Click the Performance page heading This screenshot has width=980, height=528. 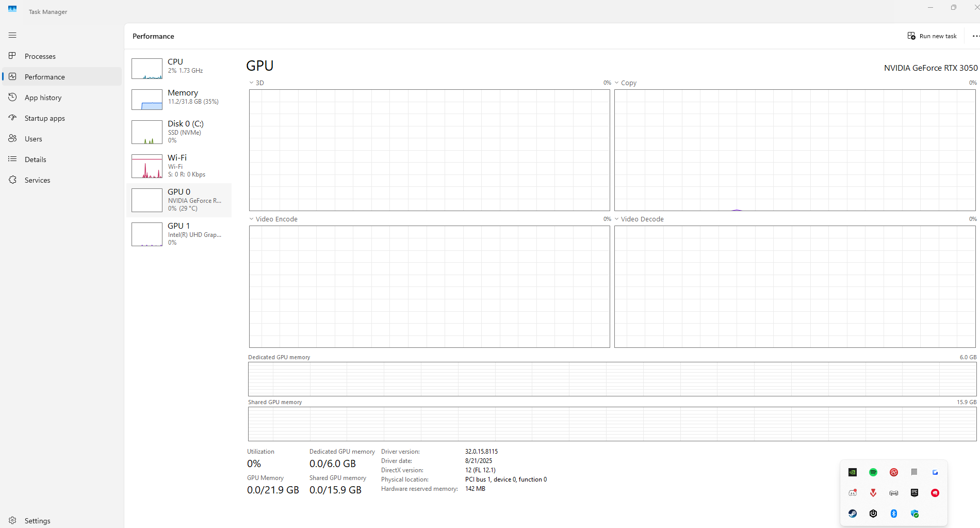coord(153,36)
